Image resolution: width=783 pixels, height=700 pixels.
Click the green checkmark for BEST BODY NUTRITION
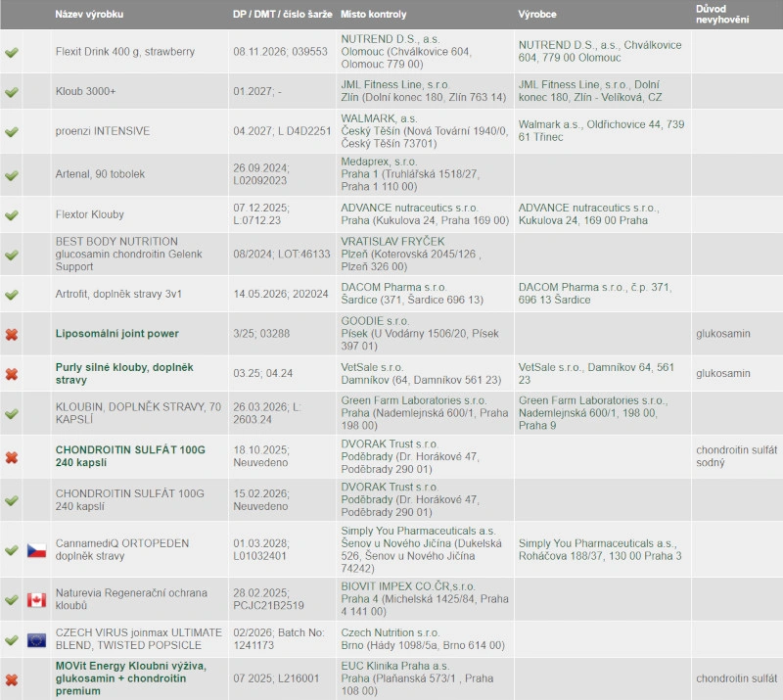pyautogui.click(x=12, y=255)
